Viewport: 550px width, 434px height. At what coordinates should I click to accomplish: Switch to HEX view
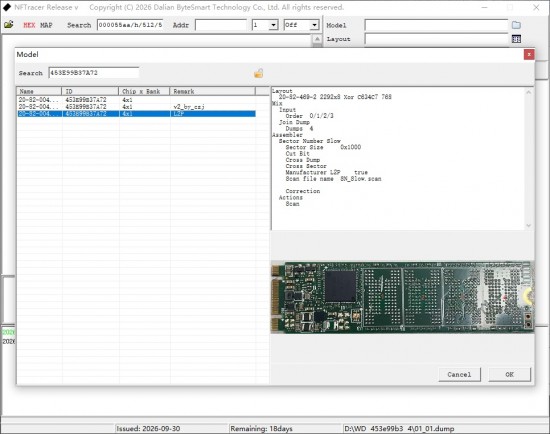pos(29,25)
